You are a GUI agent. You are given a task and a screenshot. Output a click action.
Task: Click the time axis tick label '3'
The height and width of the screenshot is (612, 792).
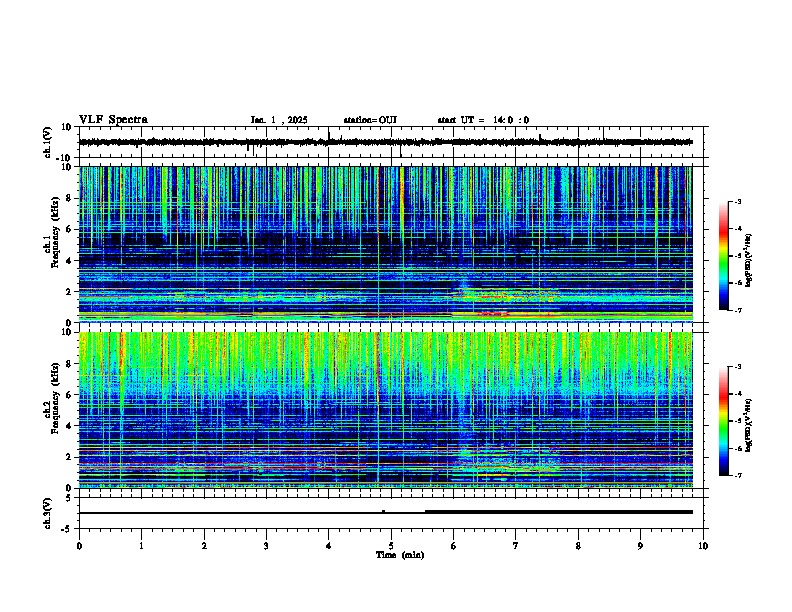[x=266, y=546]
